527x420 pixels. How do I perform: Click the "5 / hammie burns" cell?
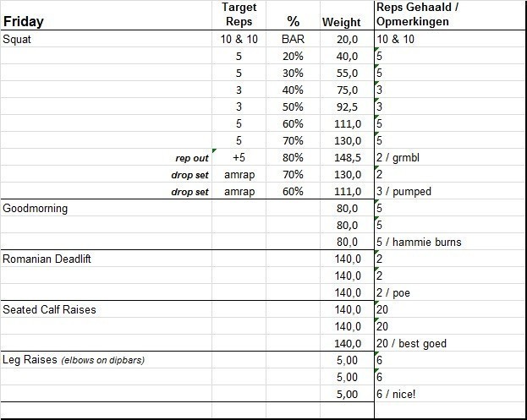pyautogui.click(x=420, y=242)
